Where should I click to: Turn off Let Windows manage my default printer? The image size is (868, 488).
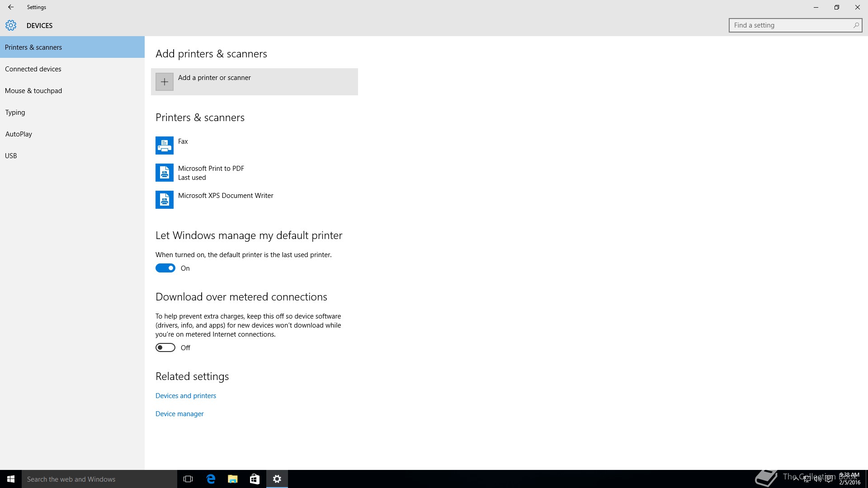pos(165,268)
